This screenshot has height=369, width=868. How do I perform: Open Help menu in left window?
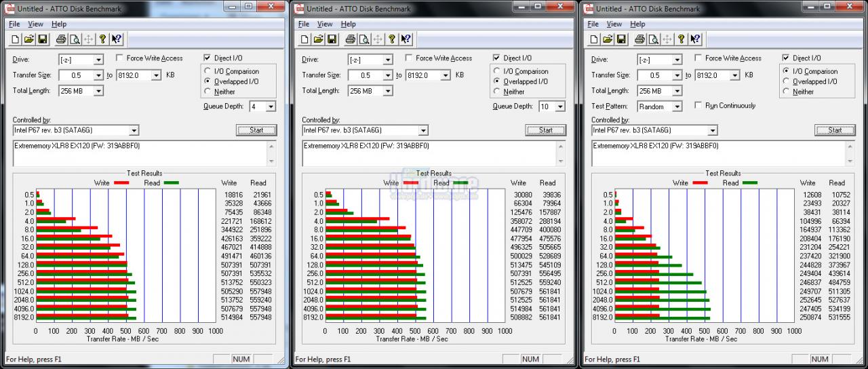click(x=59, y=24)
